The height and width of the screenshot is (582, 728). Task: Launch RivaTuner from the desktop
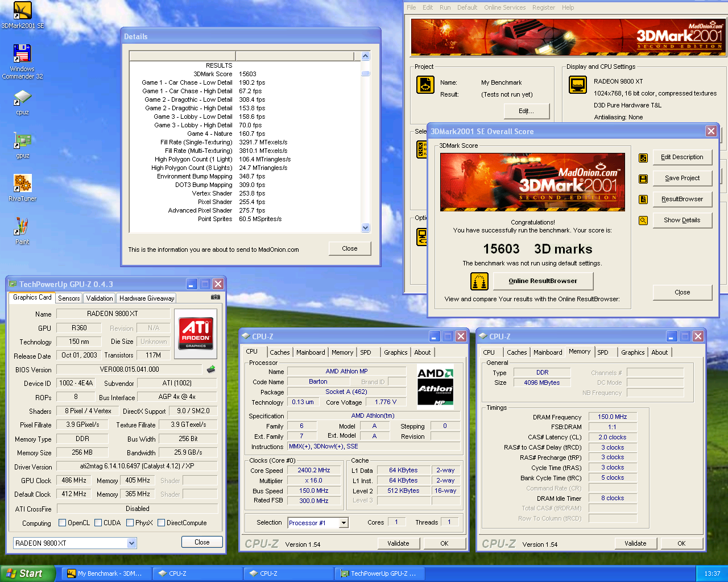coord(22,188)
